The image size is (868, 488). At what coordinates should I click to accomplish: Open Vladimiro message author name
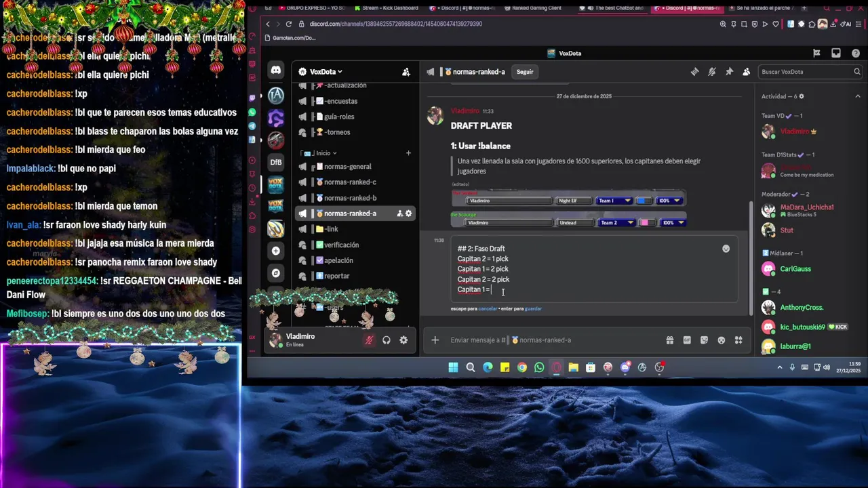click(465, 111)
